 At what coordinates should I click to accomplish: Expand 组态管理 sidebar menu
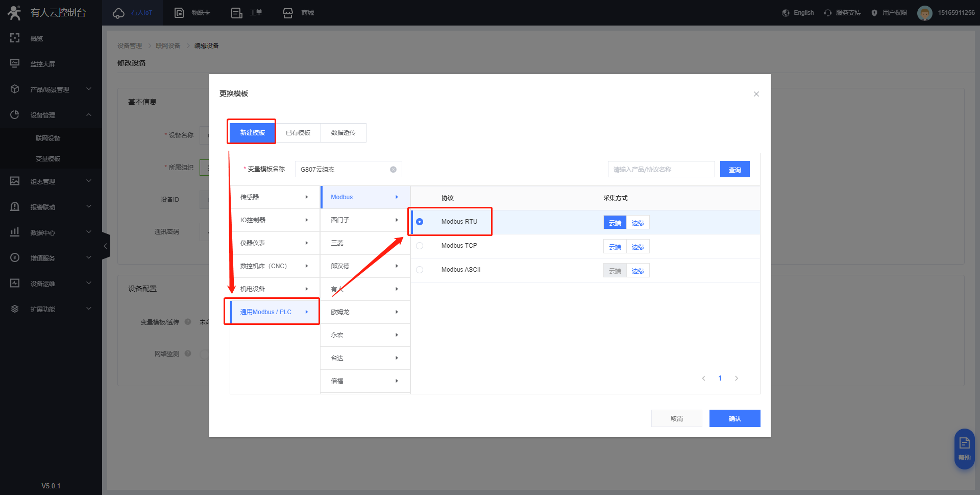(51, 181)
